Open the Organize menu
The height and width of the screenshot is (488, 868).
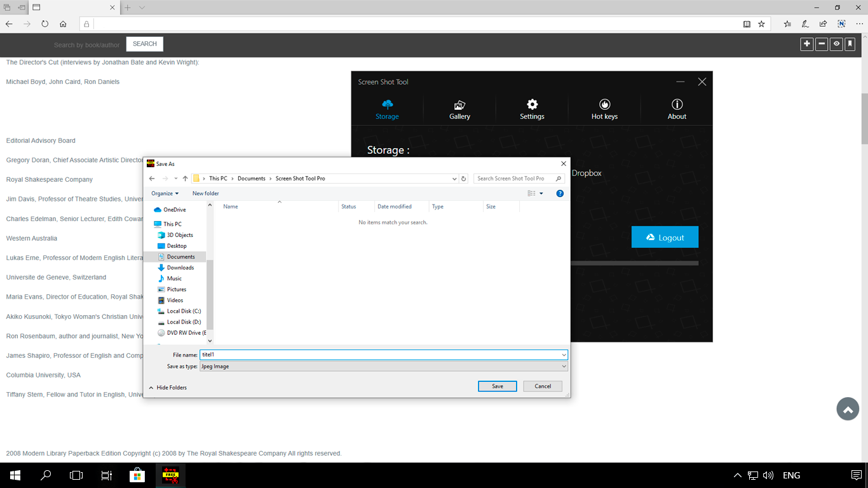164,193
